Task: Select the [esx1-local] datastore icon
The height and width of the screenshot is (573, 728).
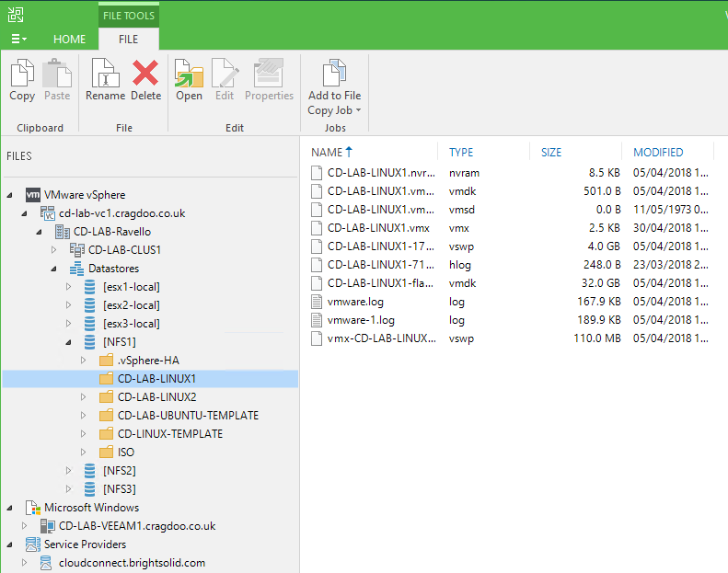Action: coord(90,287)
